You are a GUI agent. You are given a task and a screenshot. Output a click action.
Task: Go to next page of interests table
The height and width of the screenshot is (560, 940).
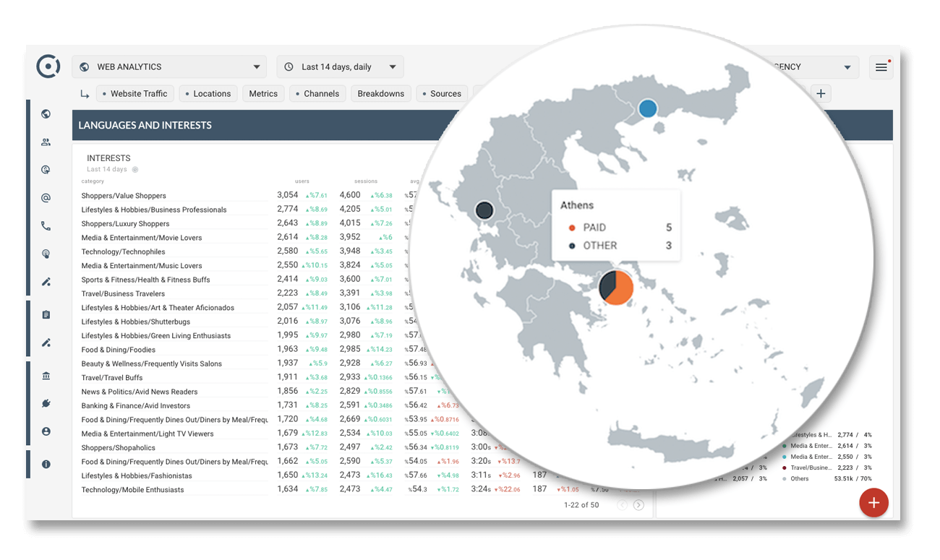[638, 505]
